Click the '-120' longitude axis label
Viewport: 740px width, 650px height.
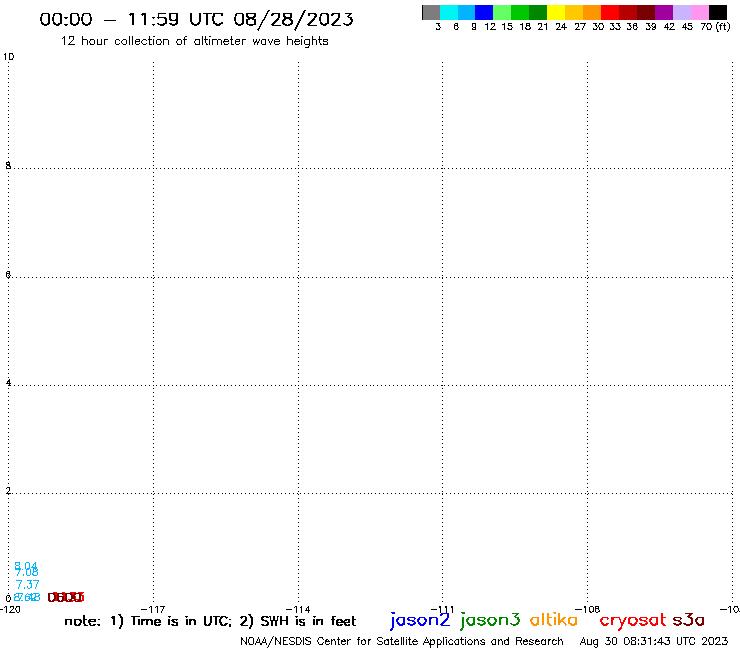[x=10, y=610]
